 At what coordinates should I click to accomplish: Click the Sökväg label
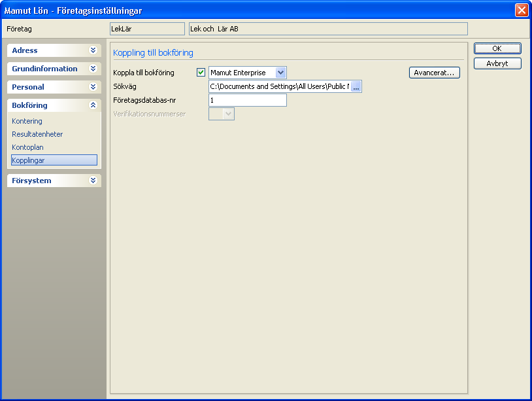click(x=125, y=86)
